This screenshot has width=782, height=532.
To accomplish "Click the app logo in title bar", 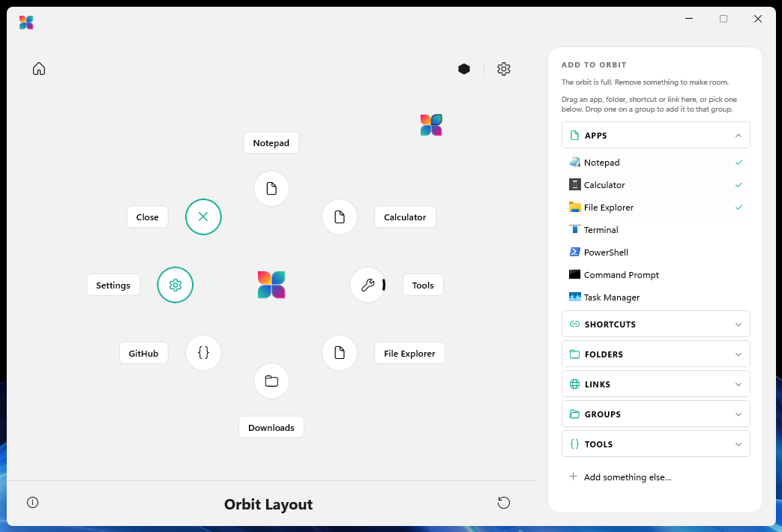I will click(x=26, y=22).
